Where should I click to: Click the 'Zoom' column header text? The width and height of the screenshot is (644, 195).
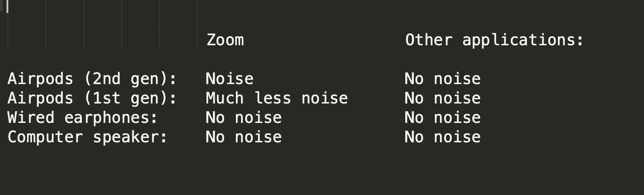tap(225, 40)
